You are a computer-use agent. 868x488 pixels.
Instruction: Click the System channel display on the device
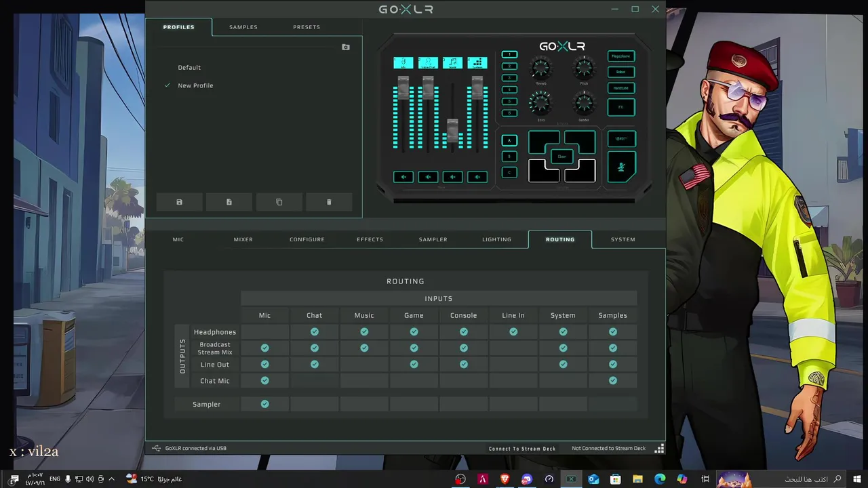point(477,63)
